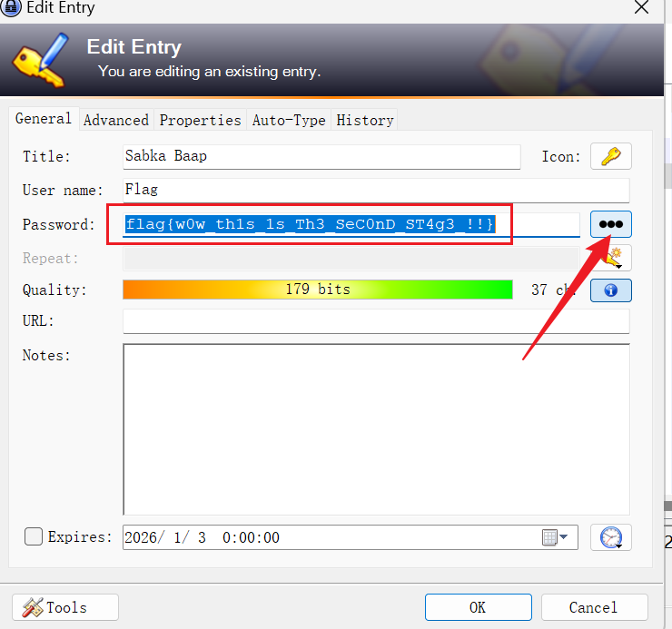Open the expiry preset clock button
Screen dimensions: 672x629
click(x=610, y=537)
